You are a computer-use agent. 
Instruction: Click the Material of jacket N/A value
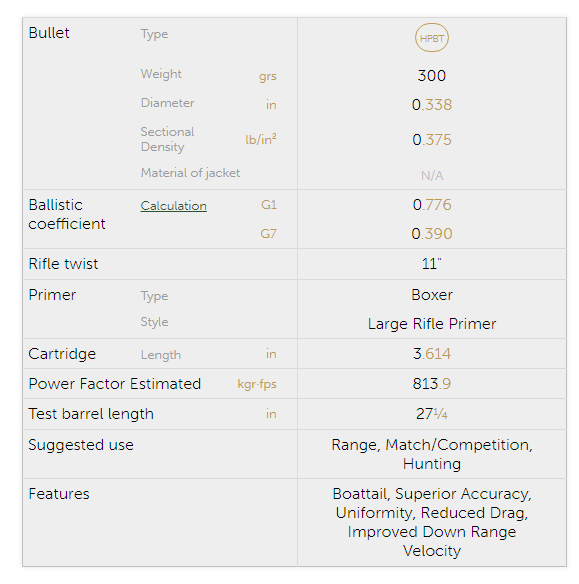pos(432,175)
